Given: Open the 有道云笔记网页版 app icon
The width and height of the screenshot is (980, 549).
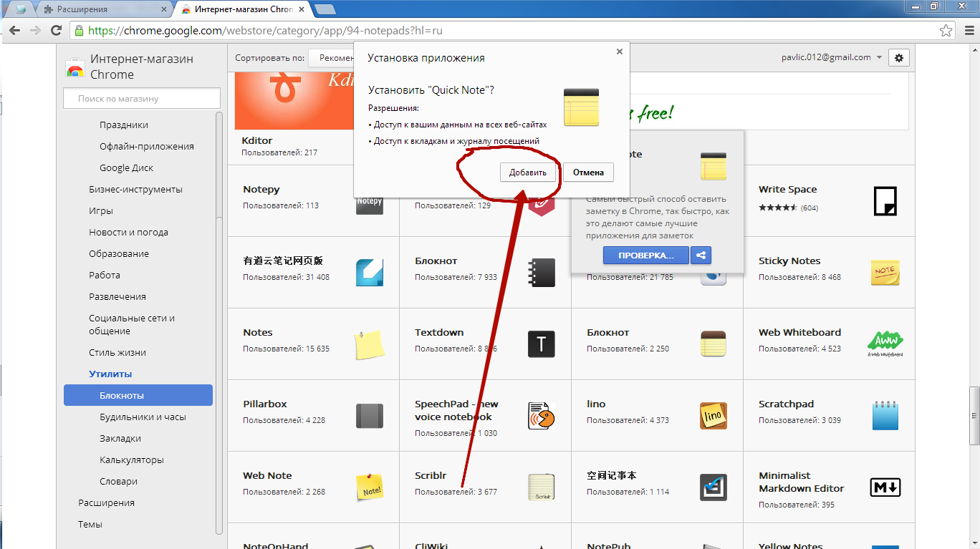Looking at the screenshot, I should click(370, 273).
